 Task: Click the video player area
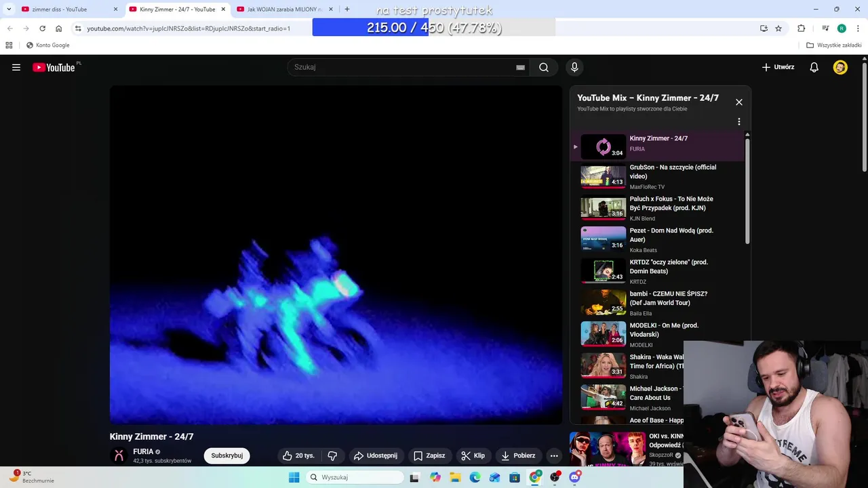click(336, 254)
